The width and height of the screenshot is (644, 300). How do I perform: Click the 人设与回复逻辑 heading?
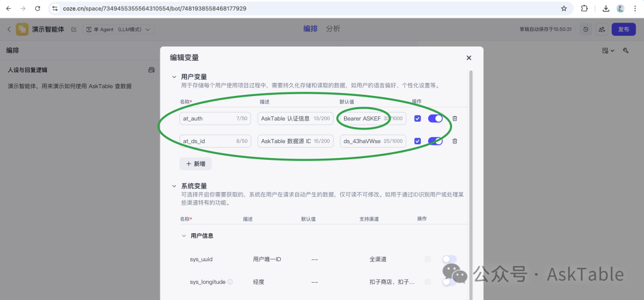(x=27, y=70)
